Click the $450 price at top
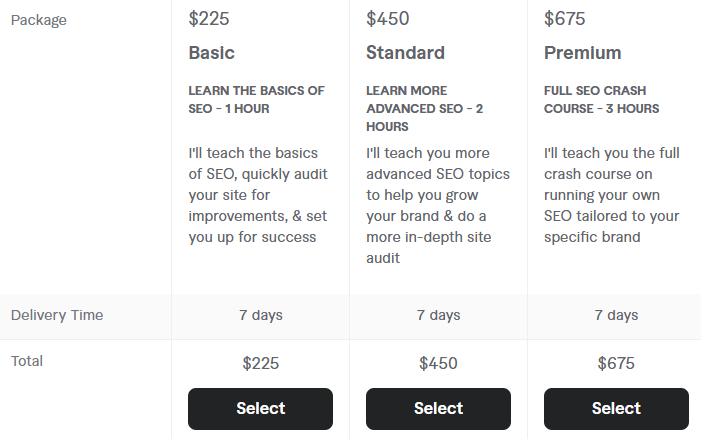This screenshot has height=439, width=701. coord(388,19)
